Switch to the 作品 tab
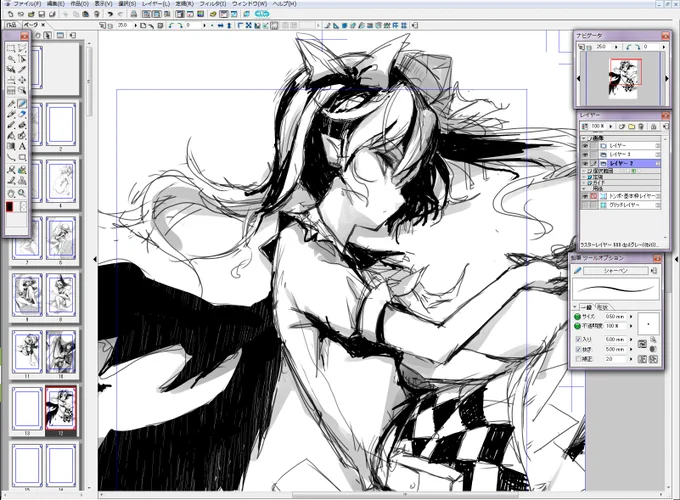680x500 pixels. 11,25
